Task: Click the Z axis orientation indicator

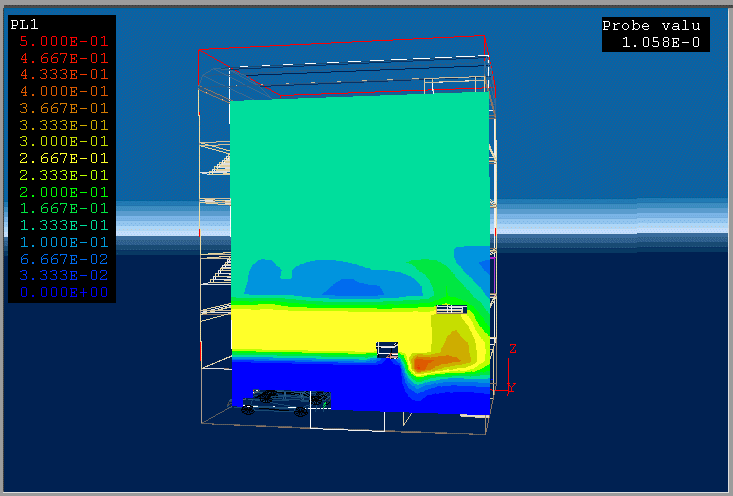Action: (x=511, y=367)
